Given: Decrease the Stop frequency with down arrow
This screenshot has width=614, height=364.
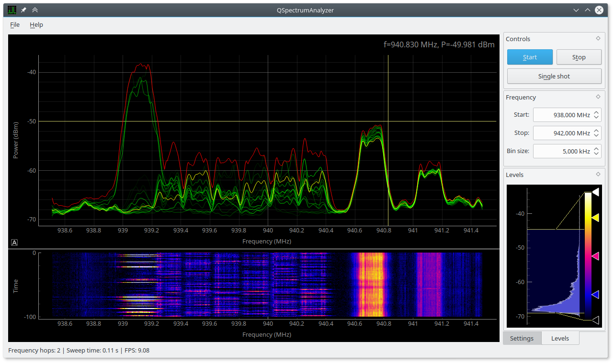Looking at the screenshot, I should click(x=596, y=135).
